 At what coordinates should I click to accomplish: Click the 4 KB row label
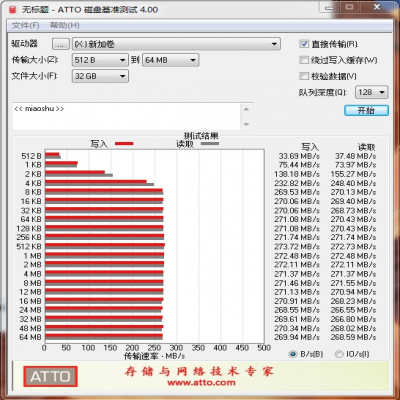[33, 183]
